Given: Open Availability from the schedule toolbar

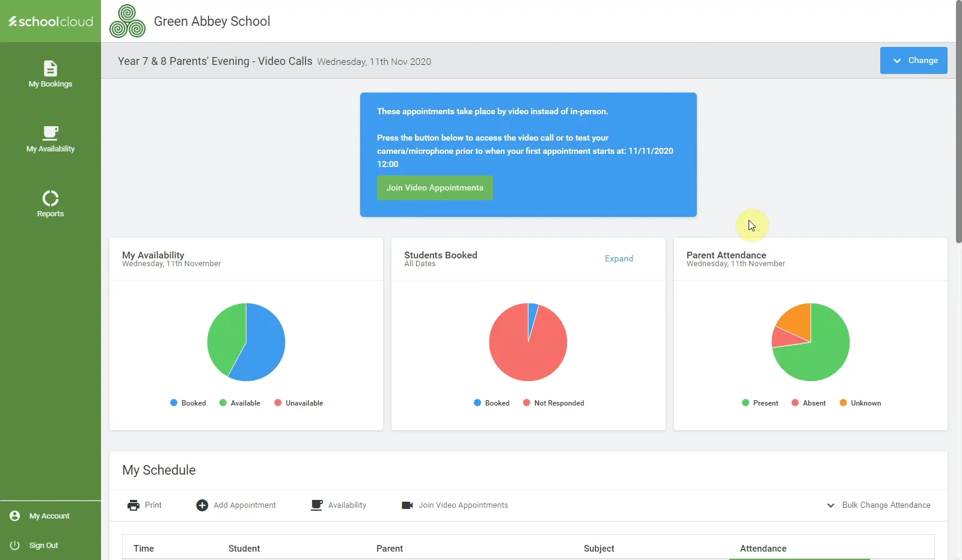Looking at the screenshot, I should click(339, 505).
